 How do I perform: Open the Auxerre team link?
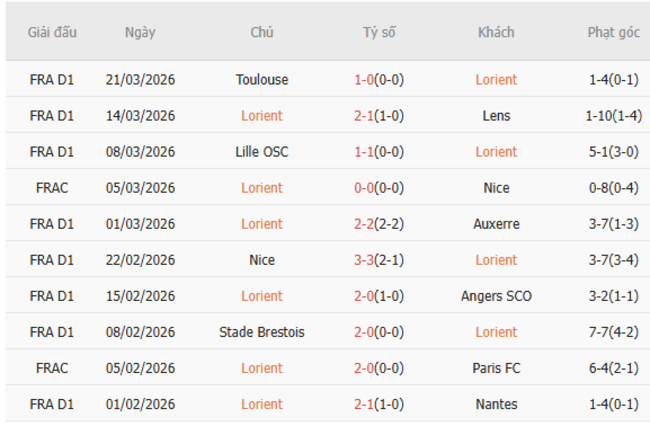[496, 224]
